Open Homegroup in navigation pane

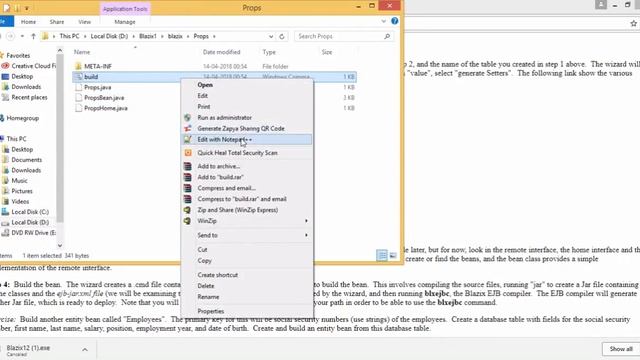click(x=20, y=118)
